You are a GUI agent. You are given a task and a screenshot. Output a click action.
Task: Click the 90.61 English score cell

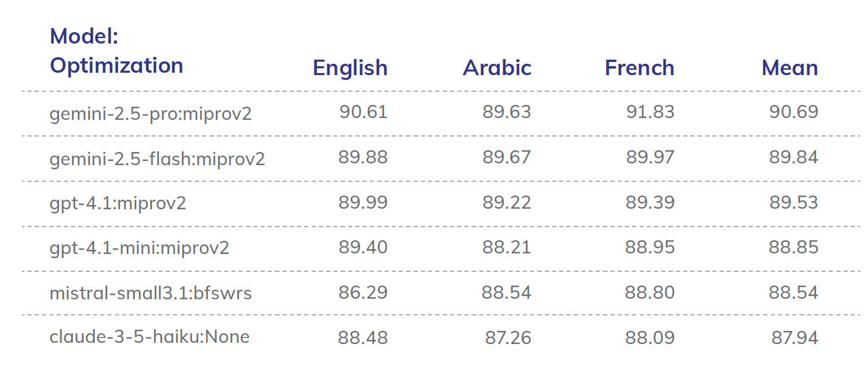364,112
